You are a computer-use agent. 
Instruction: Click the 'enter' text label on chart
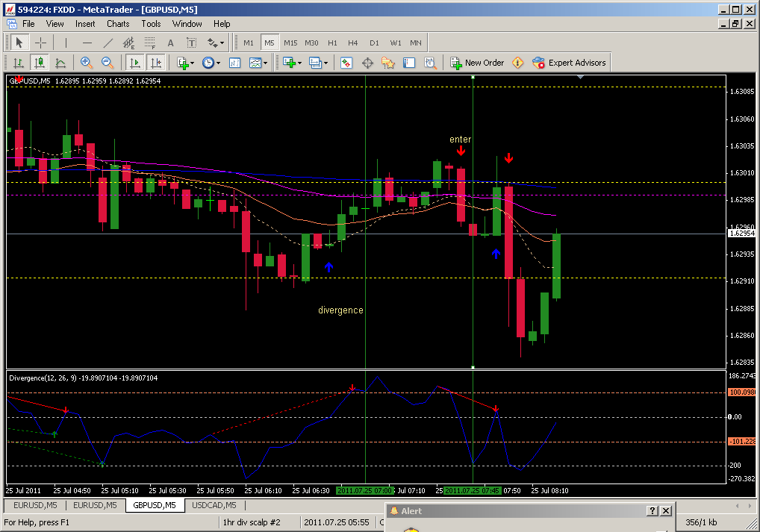tap(460, 140)
